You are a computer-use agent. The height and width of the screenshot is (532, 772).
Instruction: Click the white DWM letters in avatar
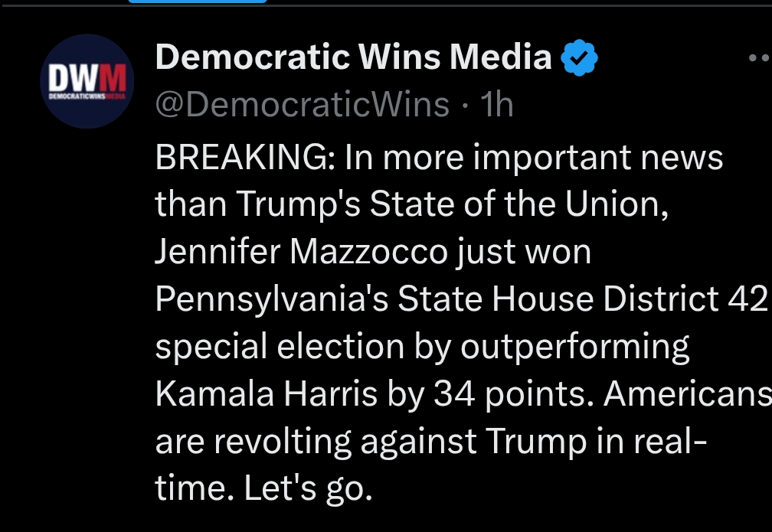pyautogui.click(x=75, y=77)
